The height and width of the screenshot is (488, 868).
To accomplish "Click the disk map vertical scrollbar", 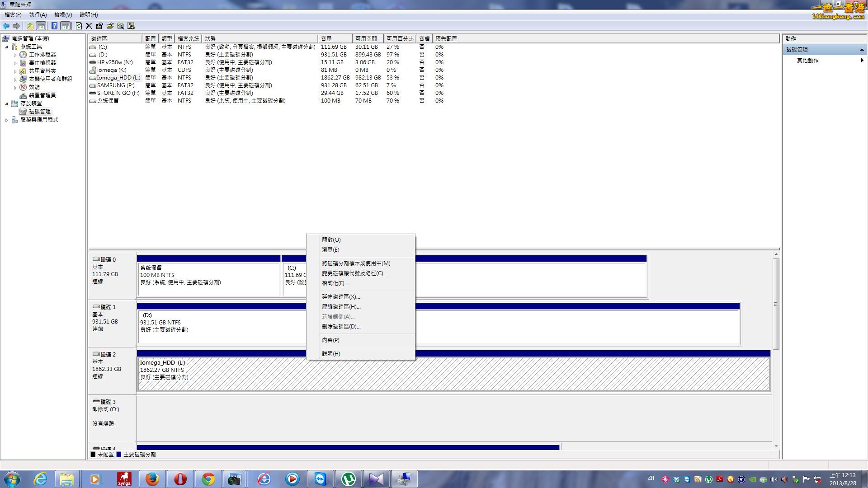I will tap(776, 304).
